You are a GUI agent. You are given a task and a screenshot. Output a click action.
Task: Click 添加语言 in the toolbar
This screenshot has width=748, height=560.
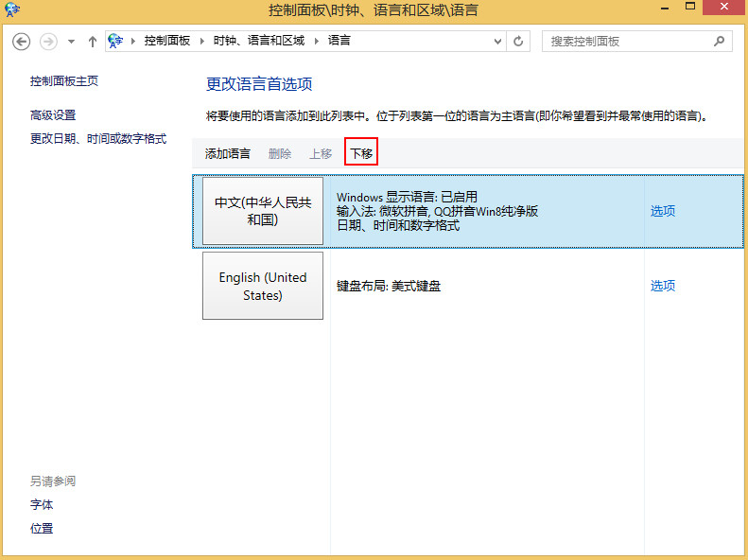(x=228, y=153)
